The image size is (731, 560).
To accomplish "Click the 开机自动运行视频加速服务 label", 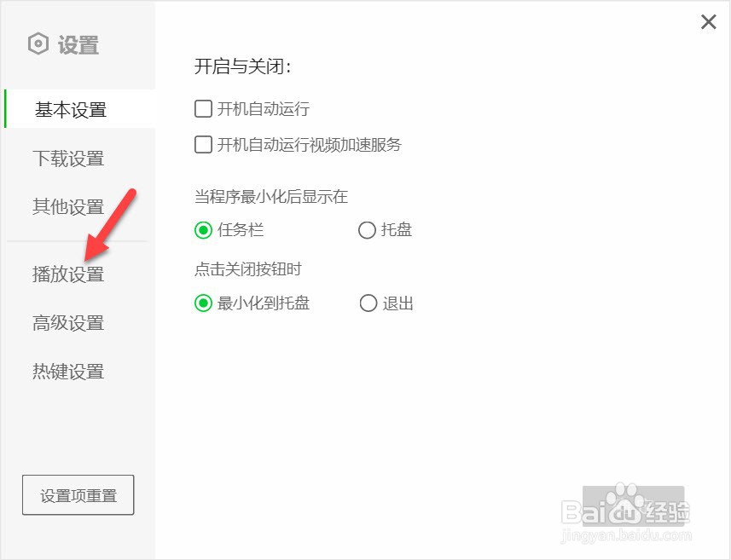I will pos(310,144).
